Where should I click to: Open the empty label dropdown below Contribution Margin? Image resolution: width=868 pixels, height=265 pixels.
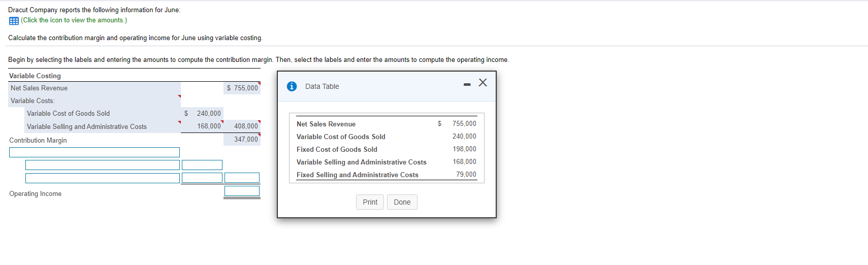point(94,152)
